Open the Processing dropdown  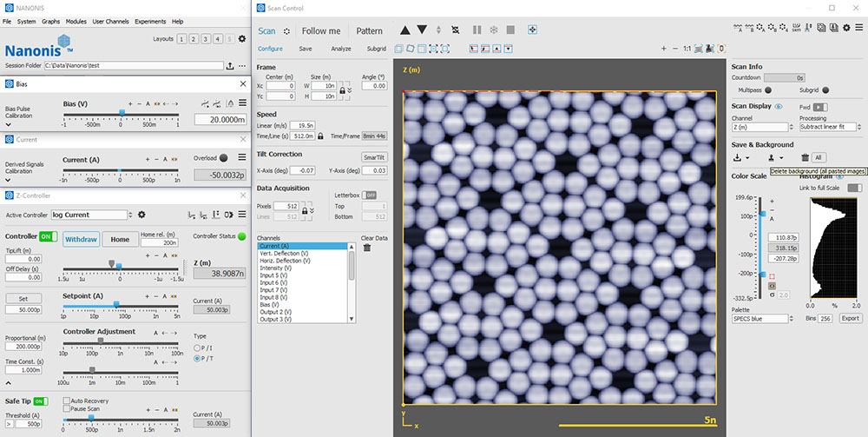tap(830, 127)
